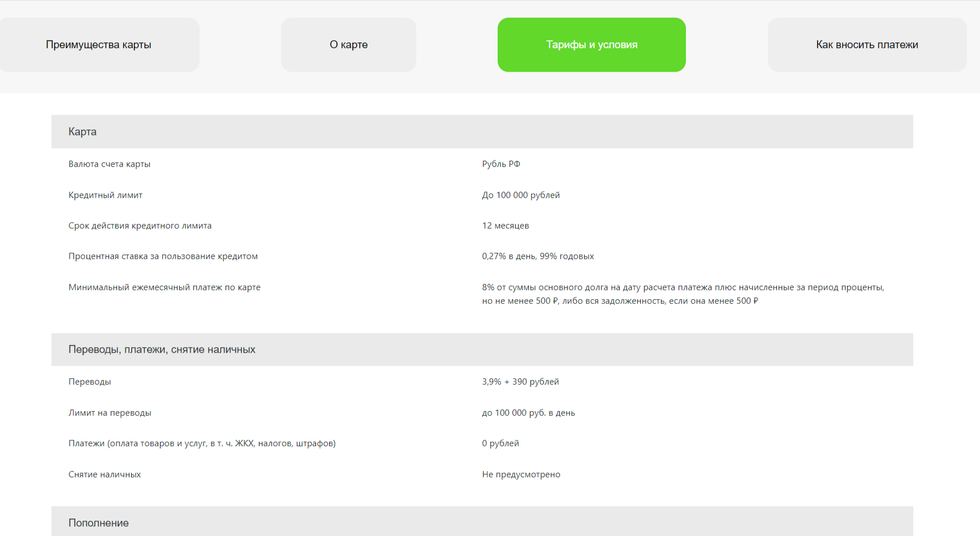This screenshot has width=980, height=536.
Task: Click the «3,9% + 390 рублей» transfer fee
Action: tap(520, 382)
